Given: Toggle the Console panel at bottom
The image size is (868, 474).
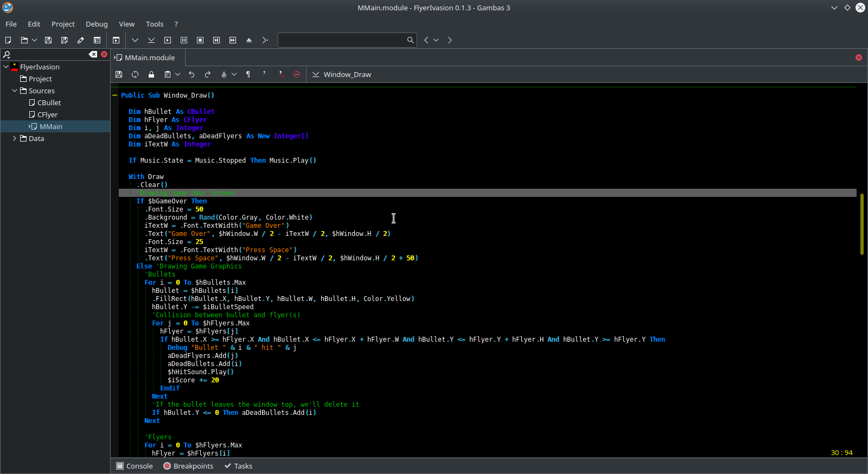Looking at the screenshot, I should tap(135, 466).
